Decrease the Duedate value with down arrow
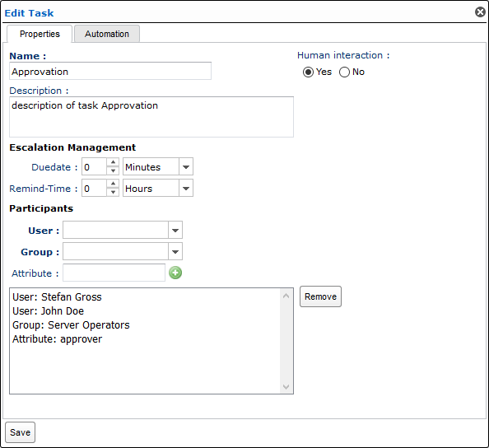 click(x=113, y=170)
